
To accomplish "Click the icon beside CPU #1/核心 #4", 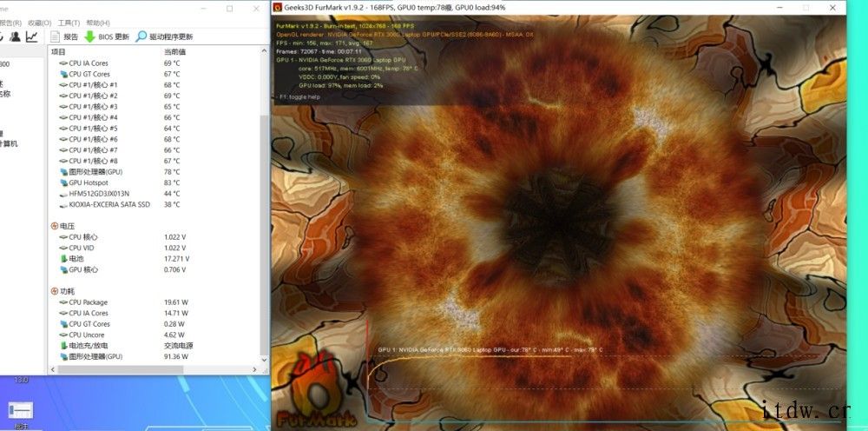I will [x=63, y=117].
